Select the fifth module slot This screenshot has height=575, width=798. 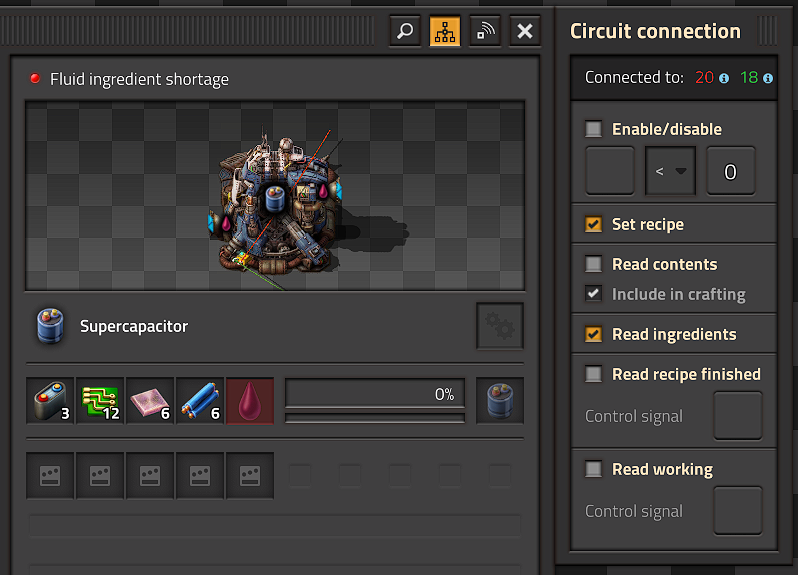tap(250, 476)
